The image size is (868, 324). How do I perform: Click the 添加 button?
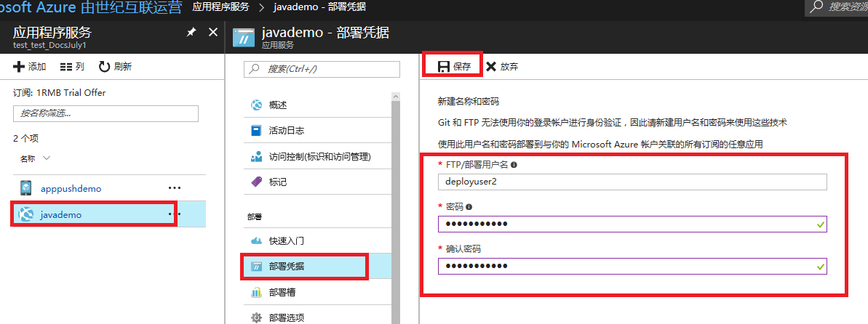tap(30, 67)
